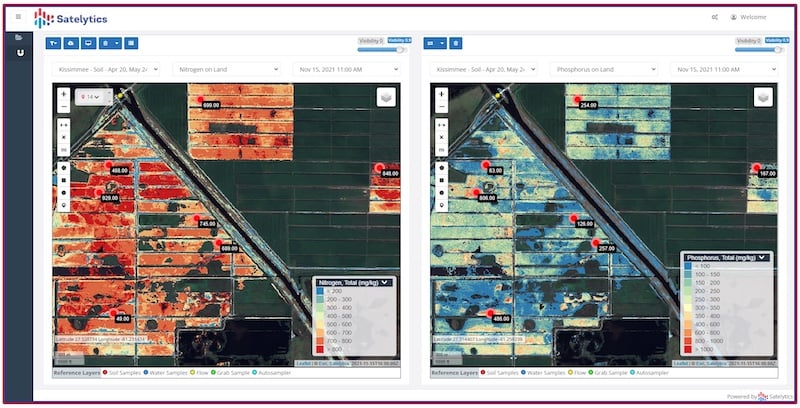Click the hamburger menu icon
Image resolution: width=800 pixels, height=408 pixels.
click(x=18, y=17)
